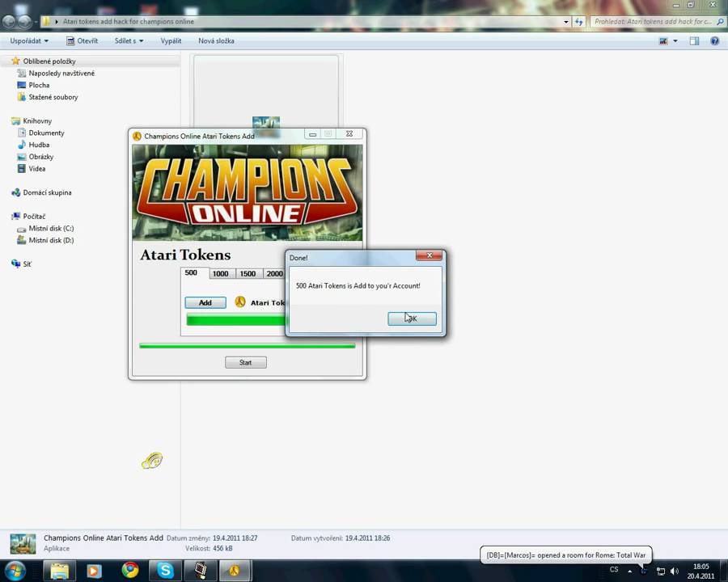This screenshot has width=728, height=582.
Task: Click the Add button for Atari Tokens
Action: pos(205,302)
